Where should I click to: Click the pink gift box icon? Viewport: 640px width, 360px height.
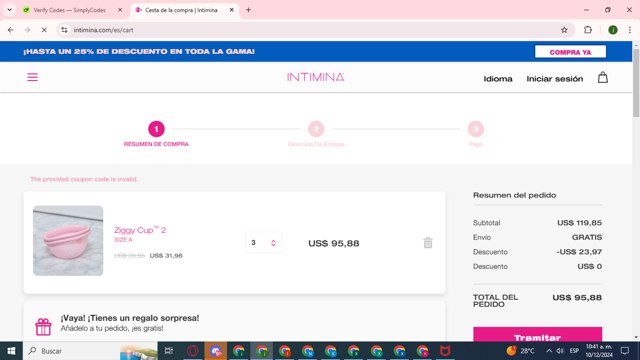(x=43, y=327)
